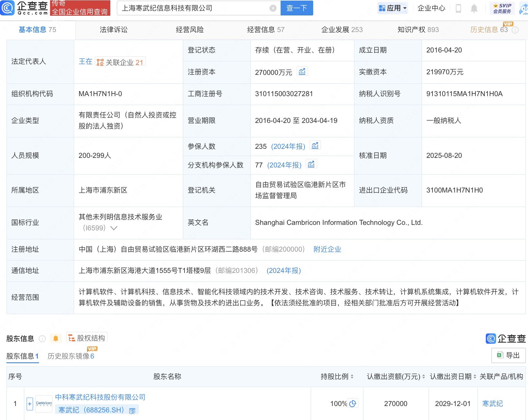Open the mobile phone app icon

point(458,8)
